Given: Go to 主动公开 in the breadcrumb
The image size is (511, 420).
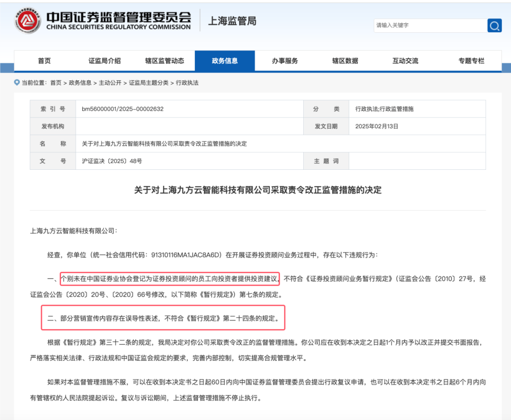Looking at the screenshot, I should coord(110,83).
